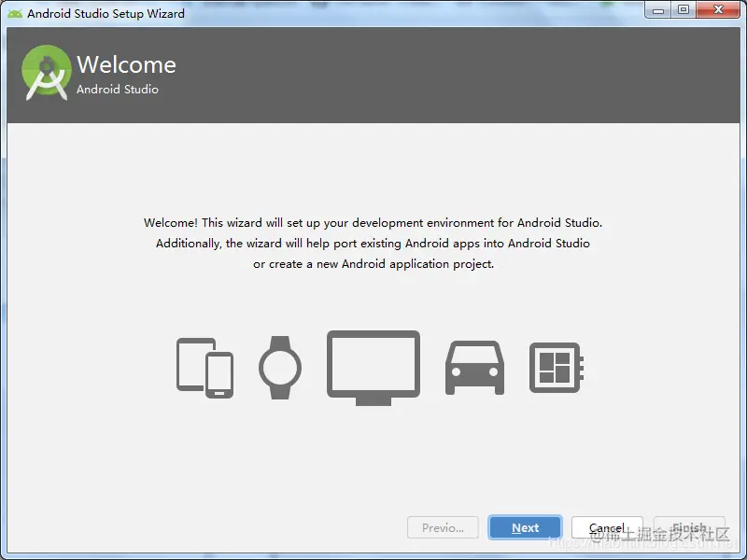Click the Next button
This screenshot has height=560, width=747.
(x=525, y=527)
